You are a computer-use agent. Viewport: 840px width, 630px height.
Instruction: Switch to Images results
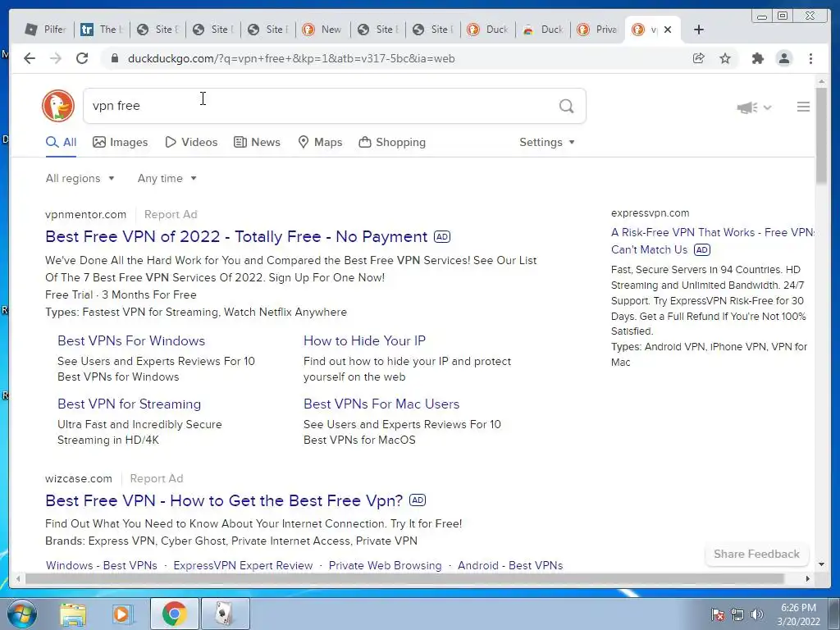tap(120, 142)
